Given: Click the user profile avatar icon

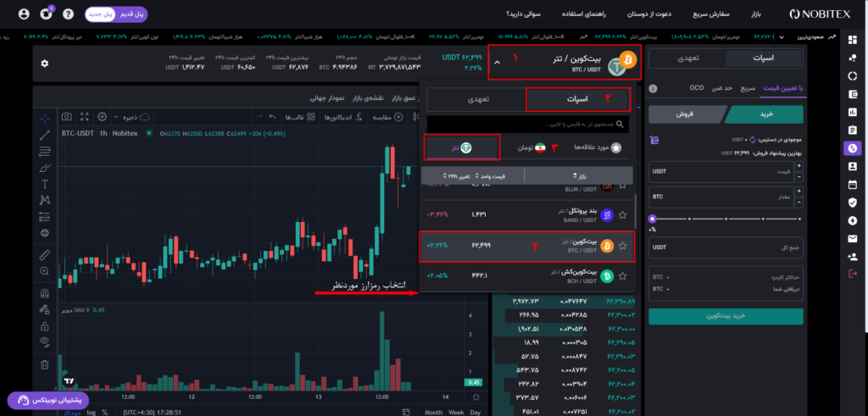Looking at the screenshot, I should point(23,14).
